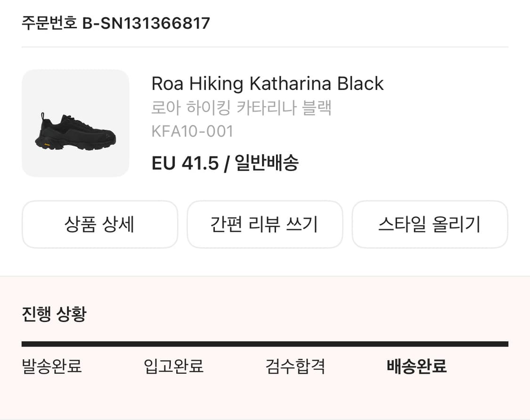Select 스타일 올리기 to upload a style

click(430, 224)
